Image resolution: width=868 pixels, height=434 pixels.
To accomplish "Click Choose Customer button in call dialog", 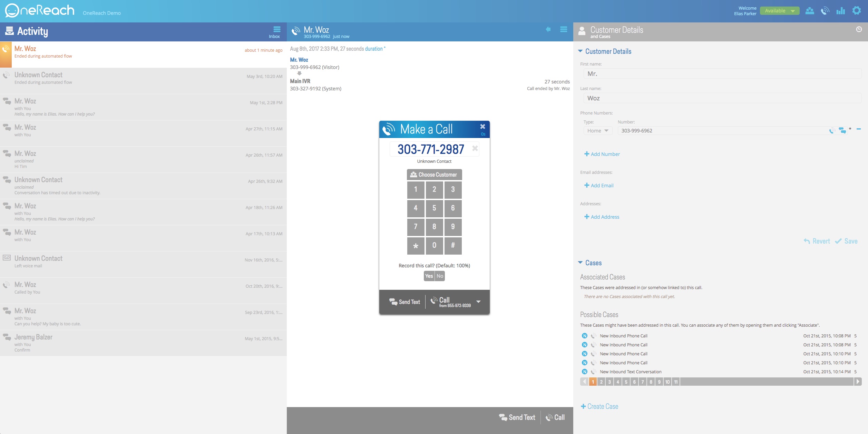I will point(434,175).
